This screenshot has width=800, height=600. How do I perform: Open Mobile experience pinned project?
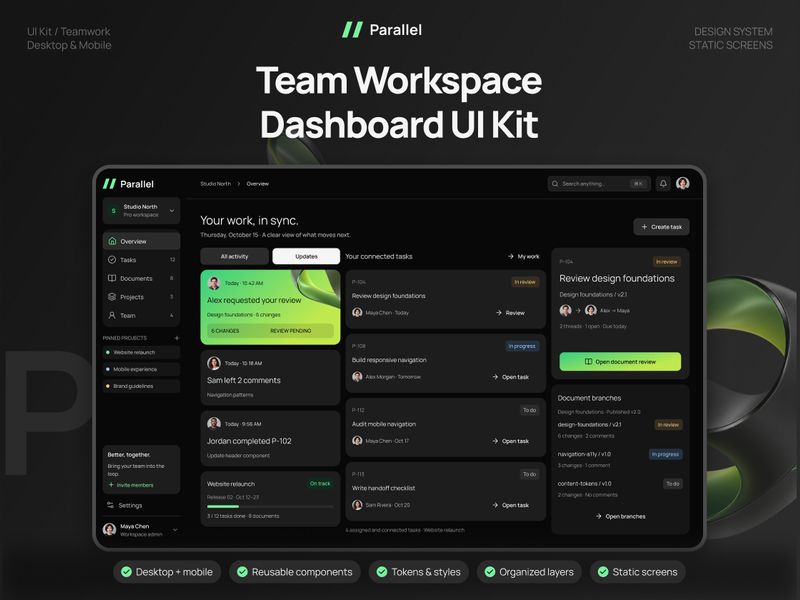141,369
